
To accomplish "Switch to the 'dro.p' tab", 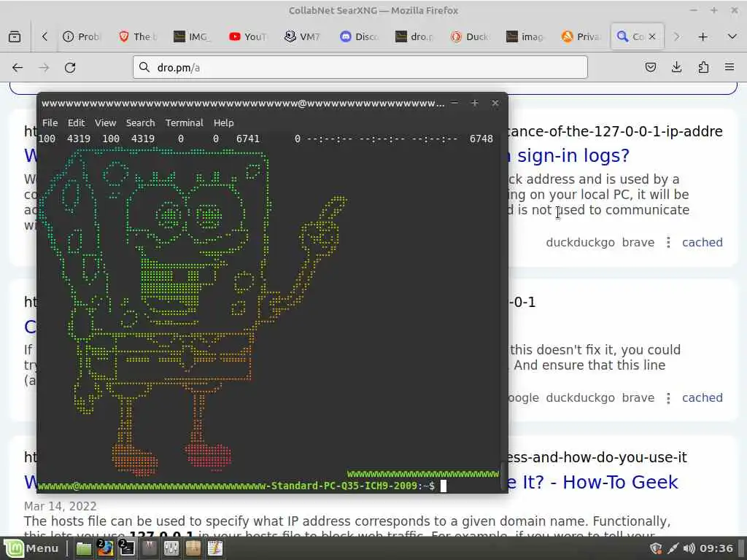I will pos(415,36).
